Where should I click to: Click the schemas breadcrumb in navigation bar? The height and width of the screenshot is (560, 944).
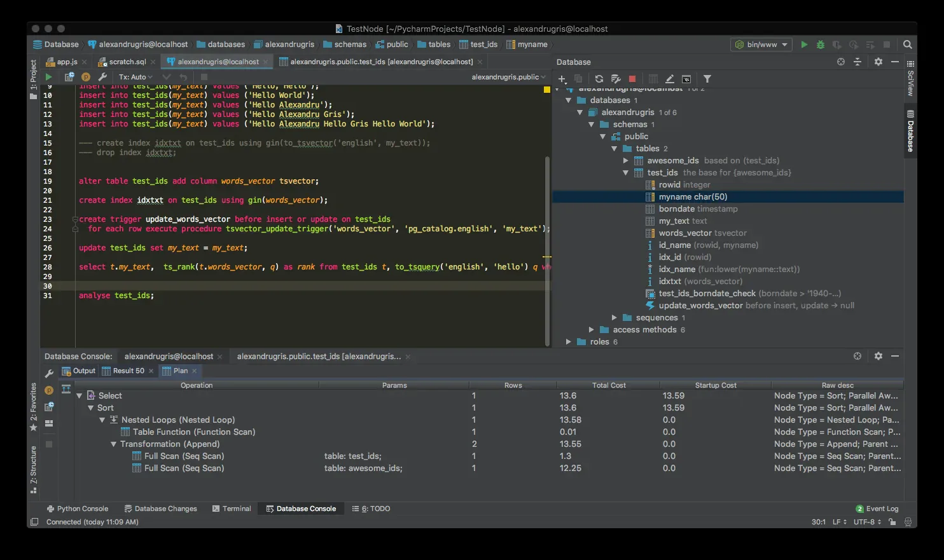(x=345, y=44)
